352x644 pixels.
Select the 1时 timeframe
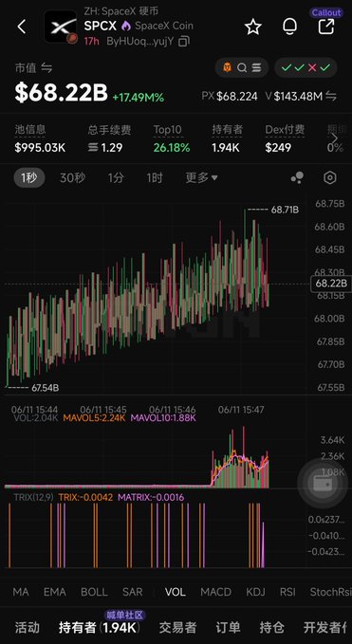click(x=155, y=178)
